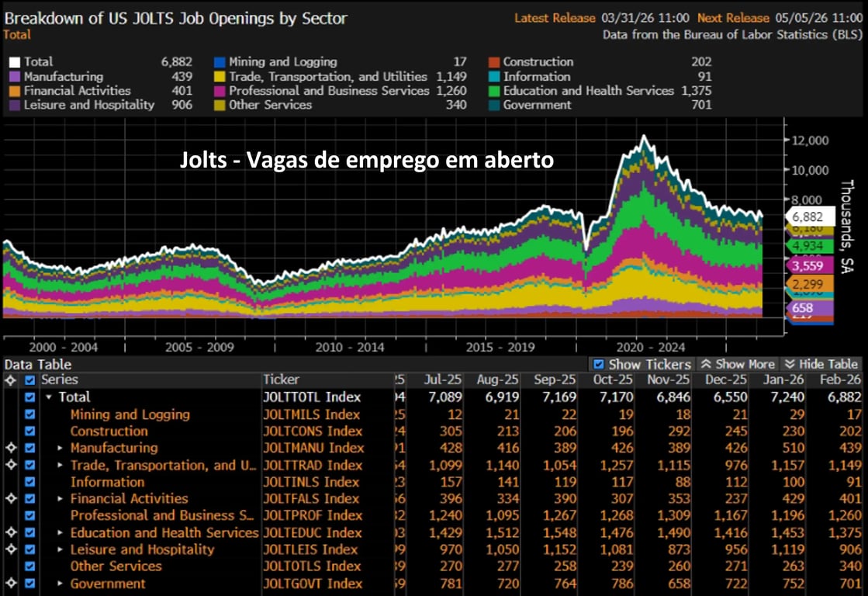Click the Ticker column header
This screenshot has height=596, width=868.
click(281, 380)
